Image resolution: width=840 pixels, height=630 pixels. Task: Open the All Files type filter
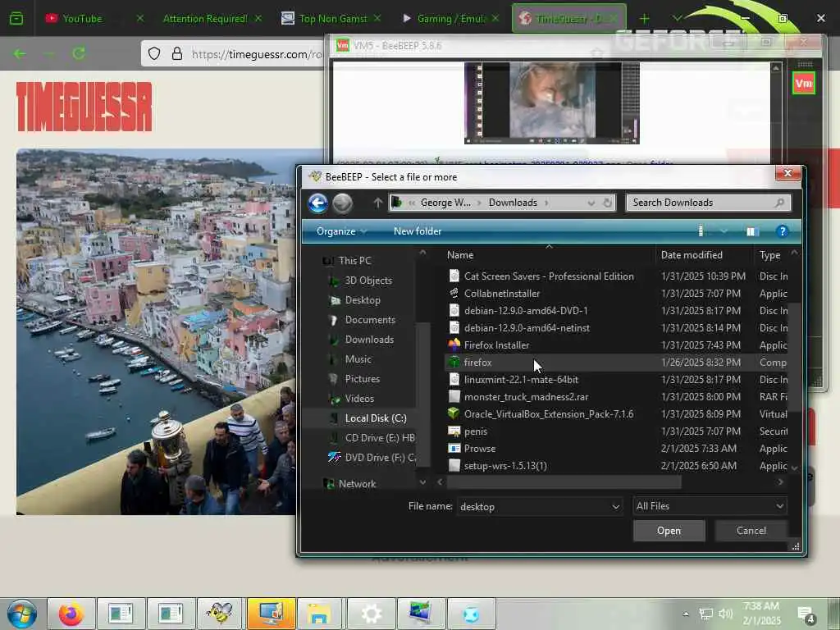pos(710,506)
